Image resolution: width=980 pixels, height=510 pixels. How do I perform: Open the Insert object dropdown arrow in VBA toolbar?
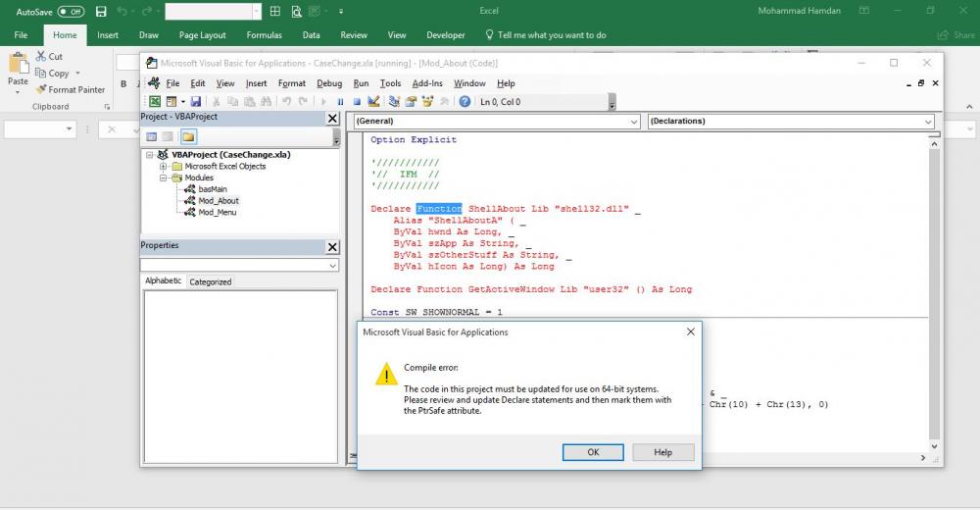(x=182, y=101)
